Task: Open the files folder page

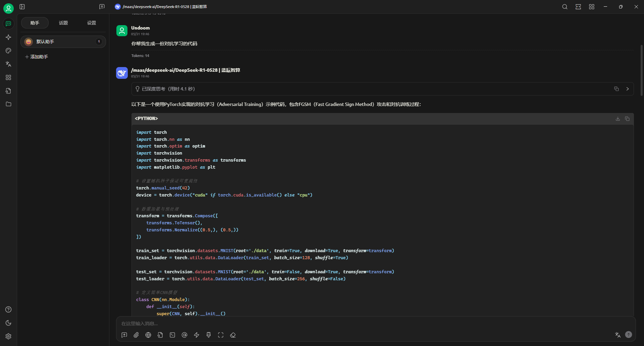Action: tap(8, 104)
